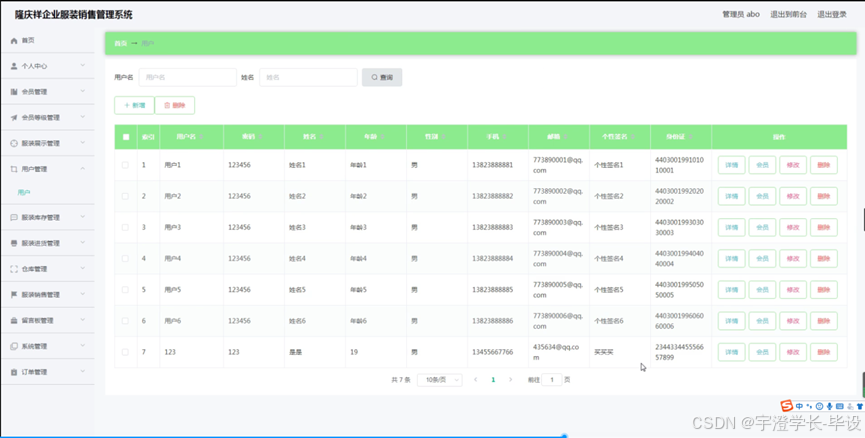This screenshot has width=865, height=438.
Task: Click the 查询 search button
Action: click(x=382, y=78)
